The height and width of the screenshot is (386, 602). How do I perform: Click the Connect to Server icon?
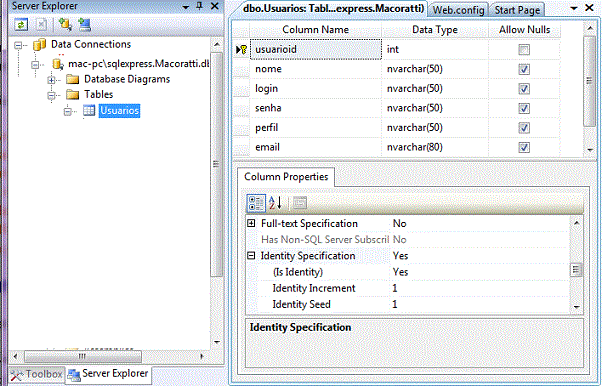click(84, 25)
